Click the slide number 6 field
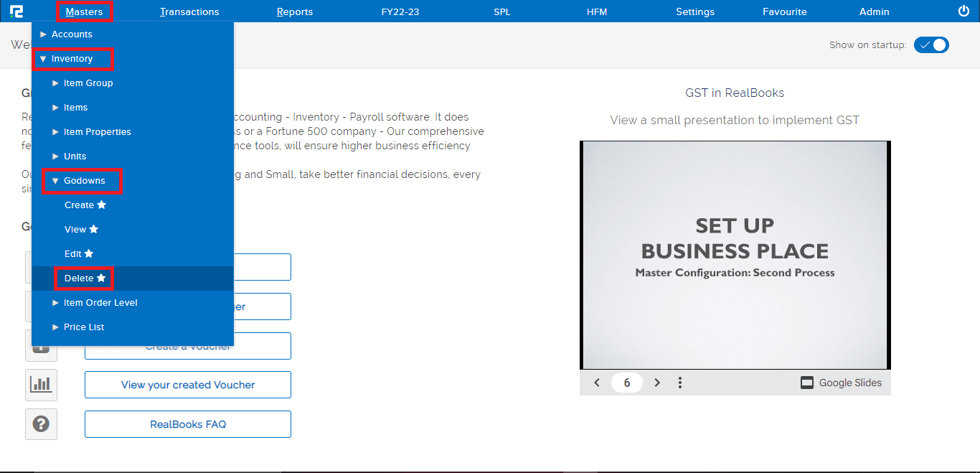The image size is (980, 473). point(626,383)
